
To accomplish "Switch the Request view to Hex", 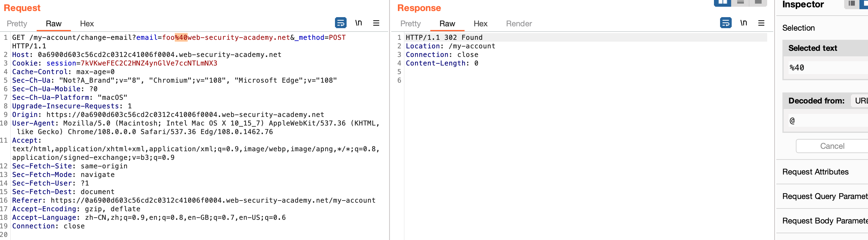I will pyautogui.click(x=87, y=24).
